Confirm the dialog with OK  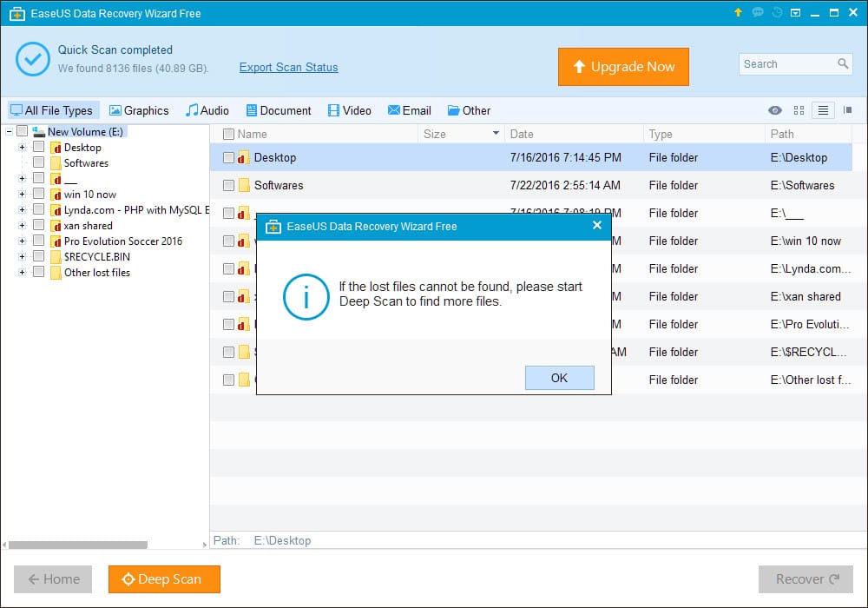coord(559,378)
